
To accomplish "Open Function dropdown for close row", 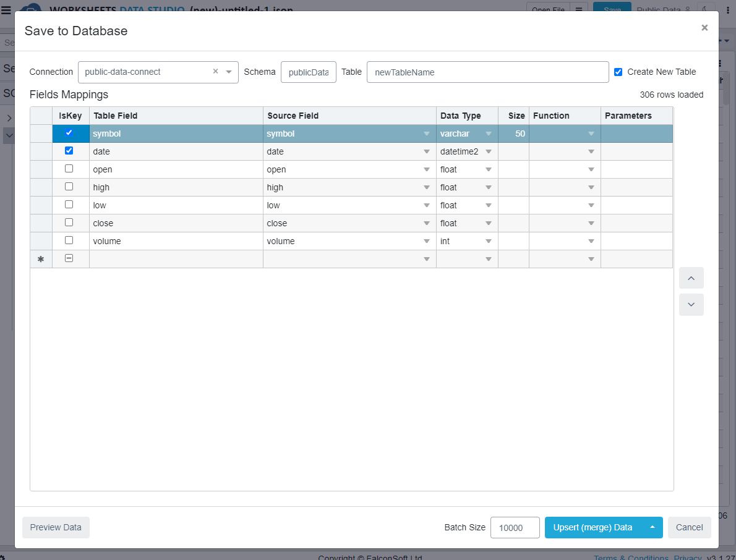I will pyautogui.click(x=591, y=223).
